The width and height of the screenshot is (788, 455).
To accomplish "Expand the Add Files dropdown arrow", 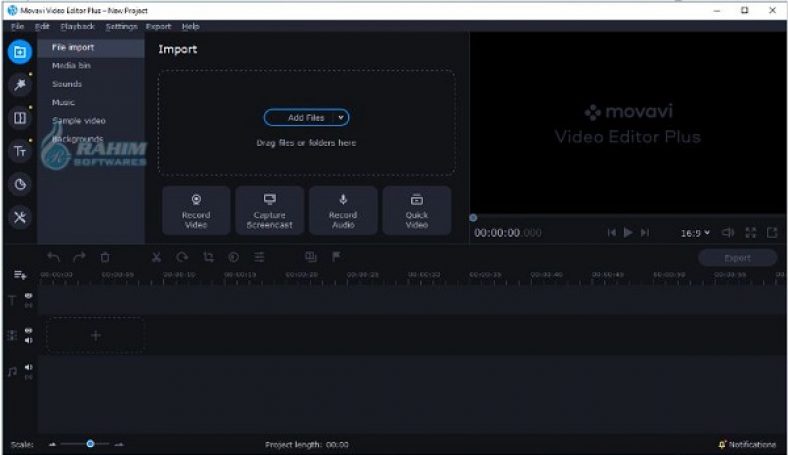I will click(341, 118).
